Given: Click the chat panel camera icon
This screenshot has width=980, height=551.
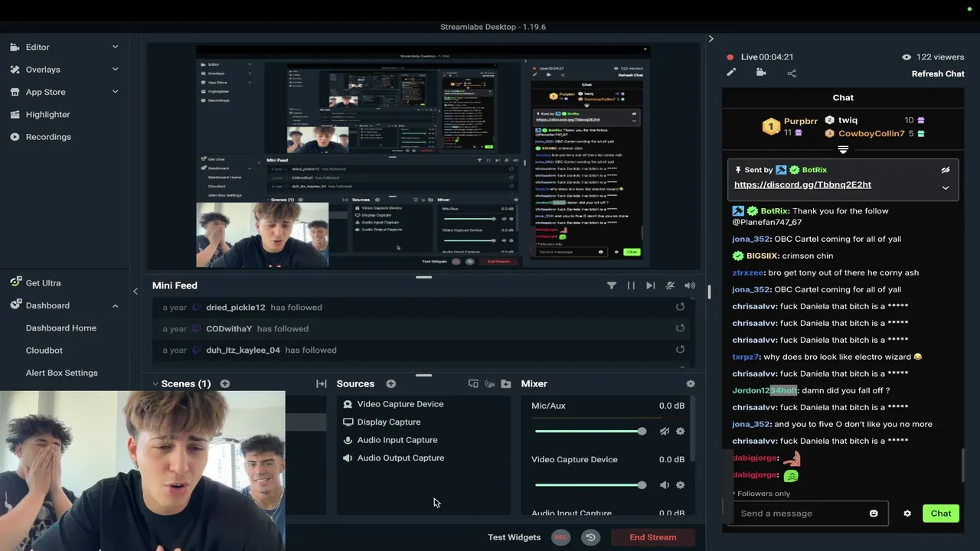Looking at the screenshot, I should pos(761,73).
